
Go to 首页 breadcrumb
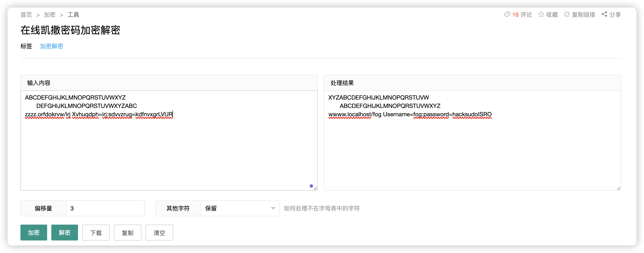(26, 15)
